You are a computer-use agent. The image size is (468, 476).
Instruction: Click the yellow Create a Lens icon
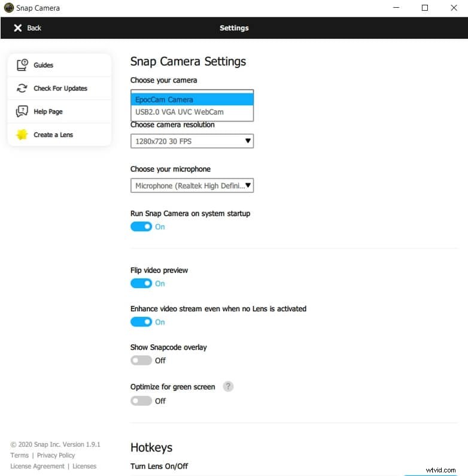point(22,135)
